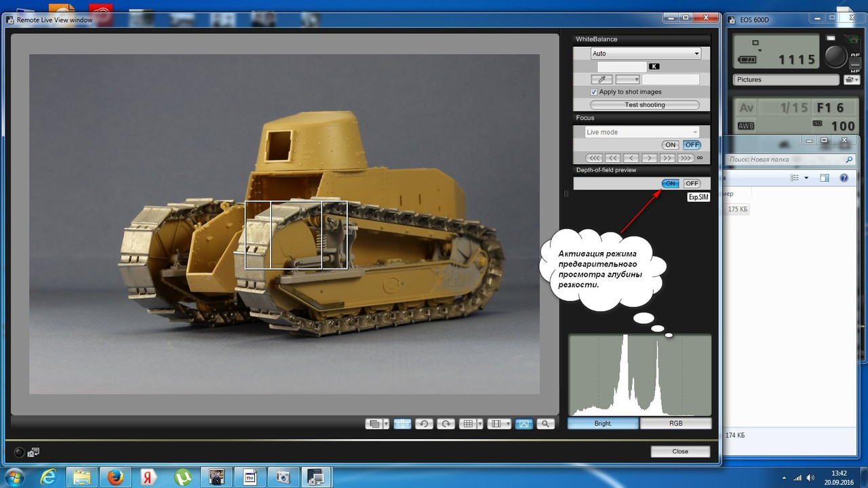Toggle the histogram display icon
This screenshot has width=868, height=488.
[523, 424]
